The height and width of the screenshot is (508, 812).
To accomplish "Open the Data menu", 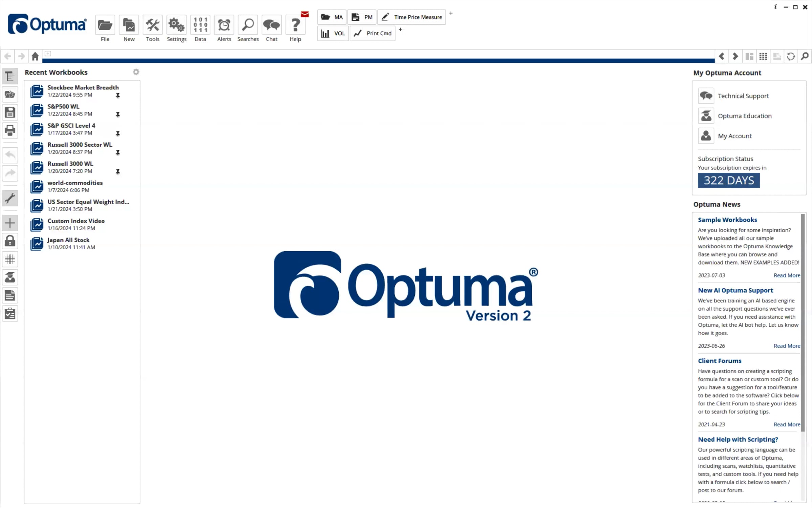I will point(200,25).
